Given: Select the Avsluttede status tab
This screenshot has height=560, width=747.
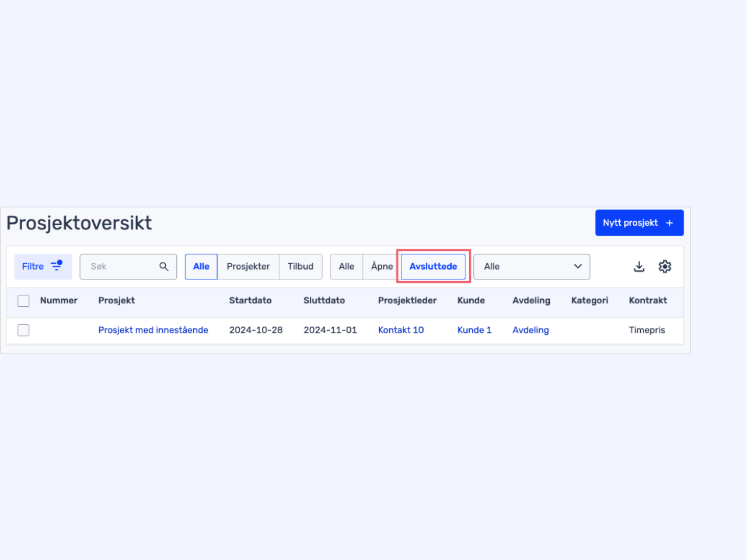Looking at the screenshot, I should click(x=433, y=267).
